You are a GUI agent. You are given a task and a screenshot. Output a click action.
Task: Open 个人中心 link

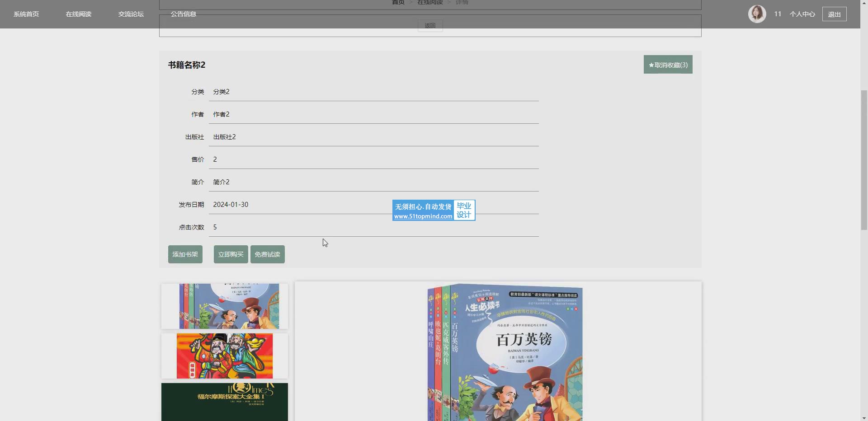click(802, 14)
